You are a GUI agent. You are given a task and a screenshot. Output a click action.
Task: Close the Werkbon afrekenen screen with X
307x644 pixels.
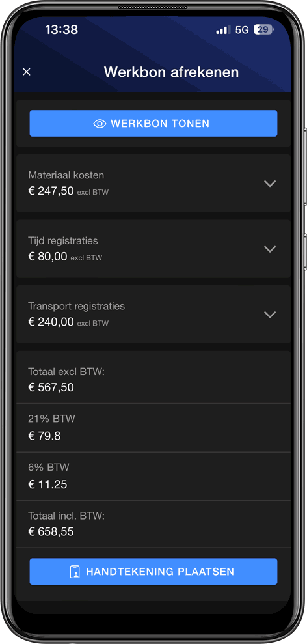tap(27, 72)
